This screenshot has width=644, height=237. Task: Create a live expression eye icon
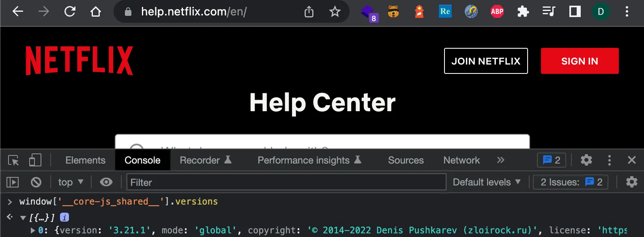tap(106, 182)
